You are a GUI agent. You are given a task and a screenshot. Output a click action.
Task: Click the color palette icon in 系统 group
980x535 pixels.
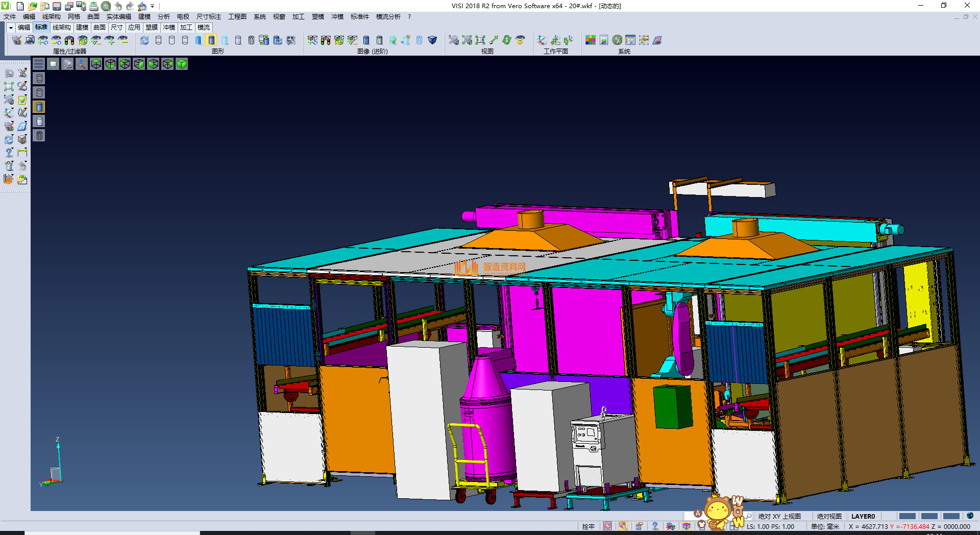coord(590,40)
